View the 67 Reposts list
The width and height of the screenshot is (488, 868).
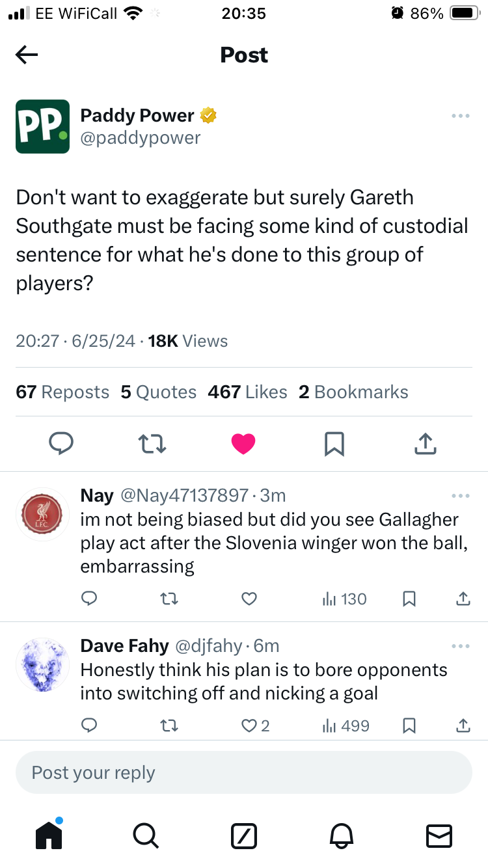[x=62, y=392]
